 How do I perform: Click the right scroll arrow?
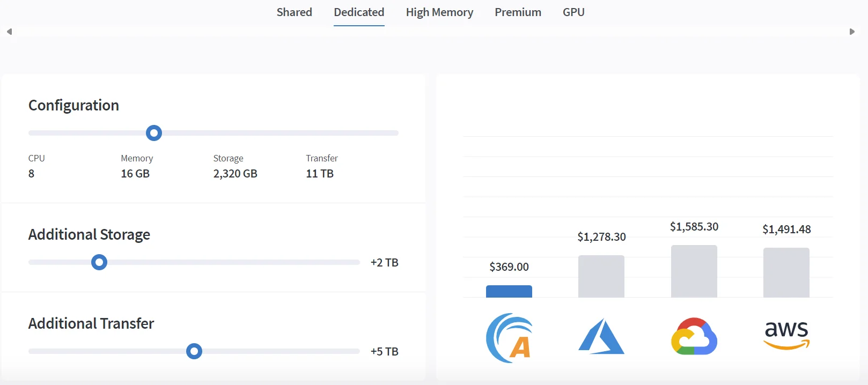click(852, 32)
